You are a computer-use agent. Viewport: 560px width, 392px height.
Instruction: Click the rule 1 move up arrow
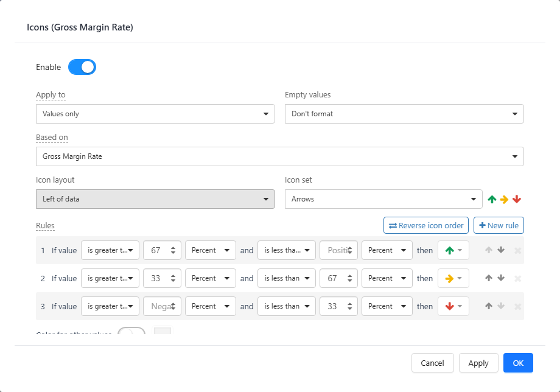(x=489, y=250)
